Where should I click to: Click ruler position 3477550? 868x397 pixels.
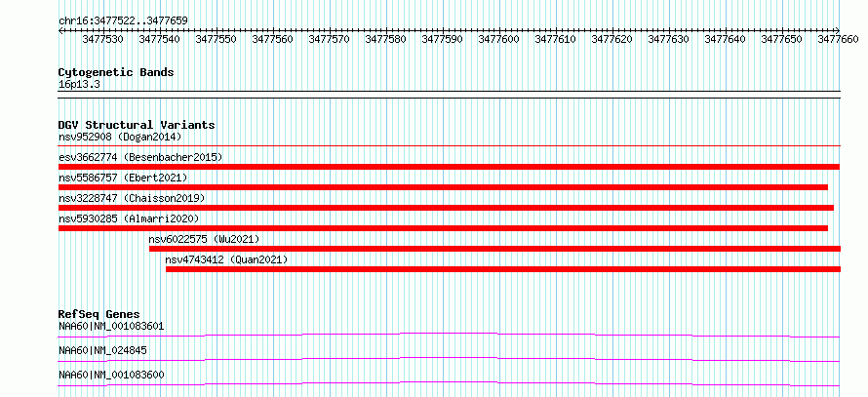pyautogui.click(x=216, y=39)
